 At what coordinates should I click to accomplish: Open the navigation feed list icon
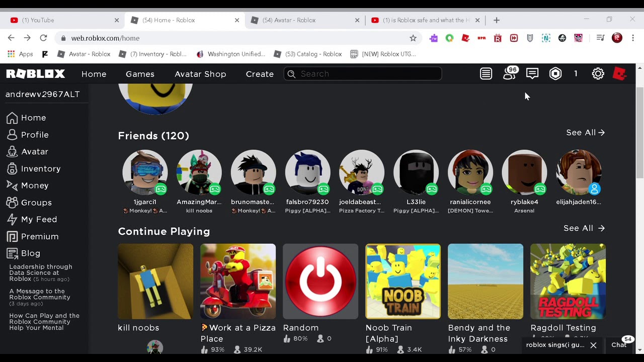(x=486, y=74)
